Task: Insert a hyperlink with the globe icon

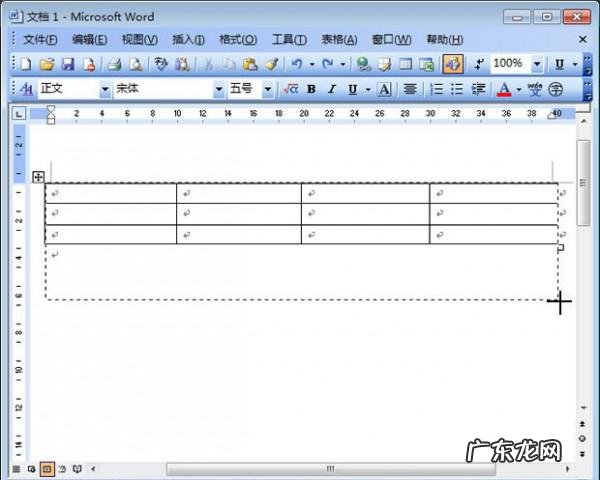Action: [x=363, y=64]
